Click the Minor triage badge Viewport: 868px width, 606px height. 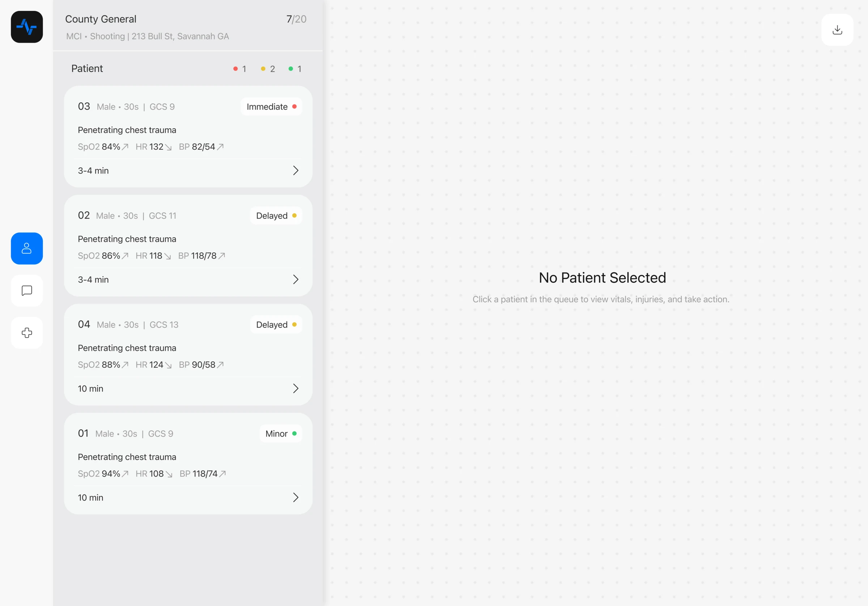click(x=281, y=434)
